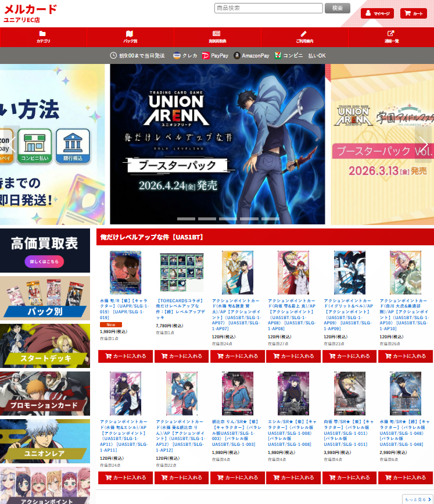Screen dimensions: 434x504
Task: Open the ご利用案内 nav menu
Action: pyautogui.click(x=304, y=37)
